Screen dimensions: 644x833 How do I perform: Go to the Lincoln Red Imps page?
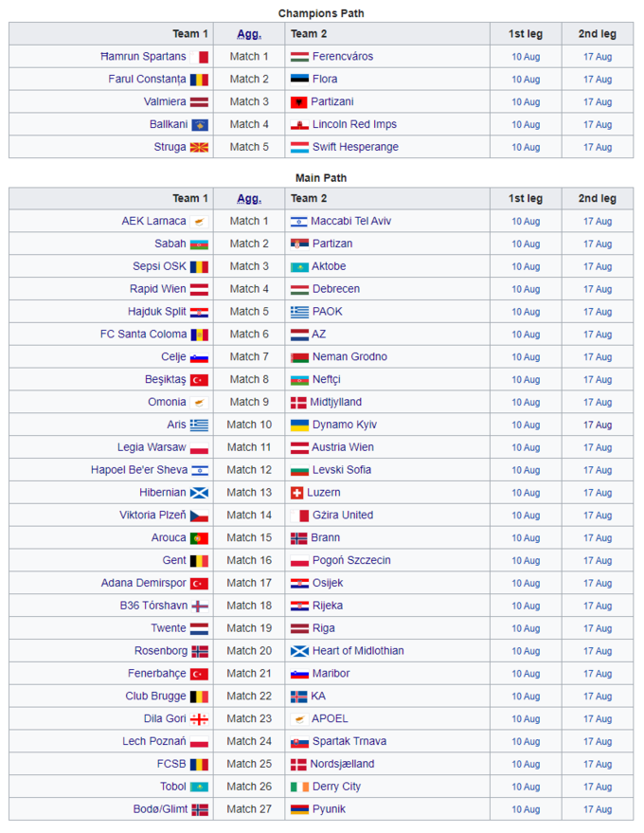(354, 124)
